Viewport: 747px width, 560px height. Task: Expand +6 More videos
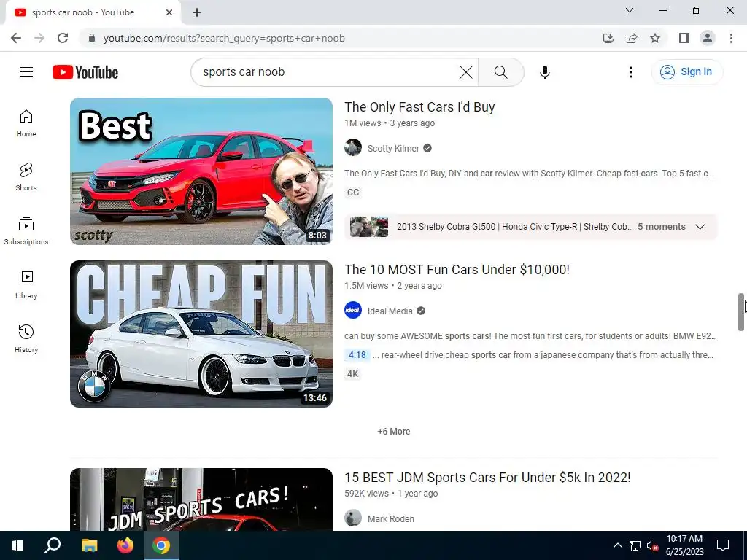[x=393, y=432]
